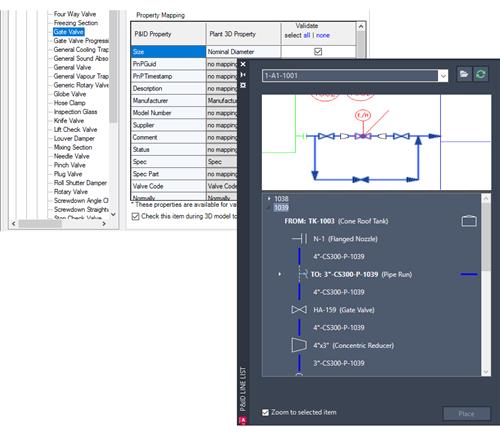This screenshot has width=500, height=432.
Task: Open the 1-A1-1001 drawing dropdown
Action: click(x=443, y=76)
